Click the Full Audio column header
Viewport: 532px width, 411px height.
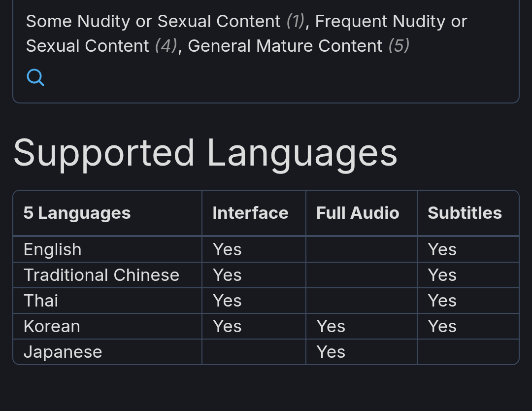coord(358,213)
